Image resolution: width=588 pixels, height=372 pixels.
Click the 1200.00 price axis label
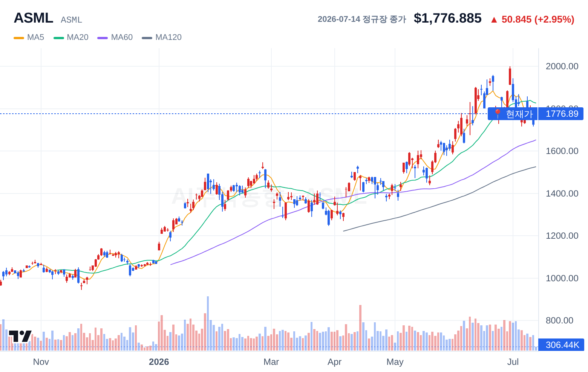[562, 236]
